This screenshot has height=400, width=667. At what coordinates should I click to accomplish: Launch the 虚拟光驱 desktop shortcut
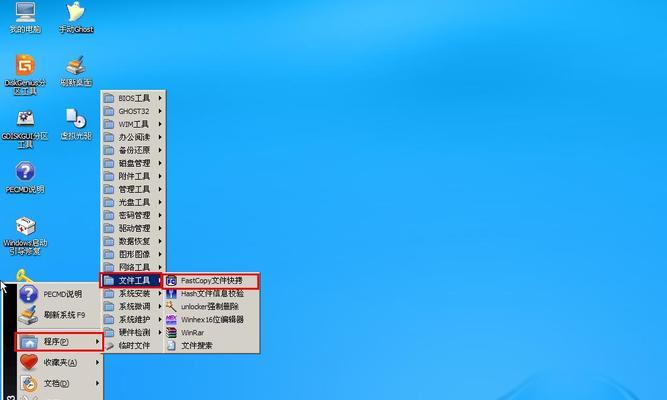(76, 124)
